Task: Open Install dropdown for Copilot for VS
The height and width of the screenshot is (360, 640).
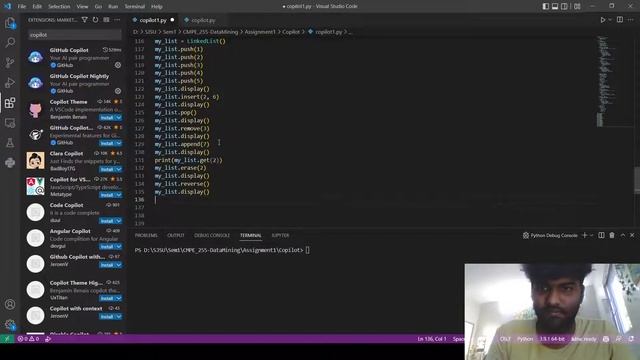Action: coord(119,195)
